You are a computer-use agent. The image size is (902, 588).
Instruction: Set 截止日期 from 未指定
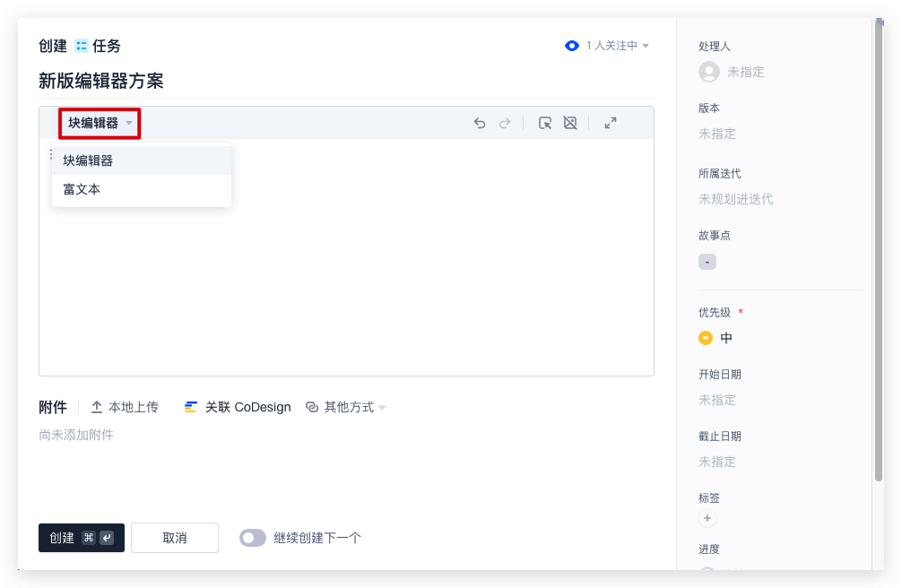pos(716,462)
